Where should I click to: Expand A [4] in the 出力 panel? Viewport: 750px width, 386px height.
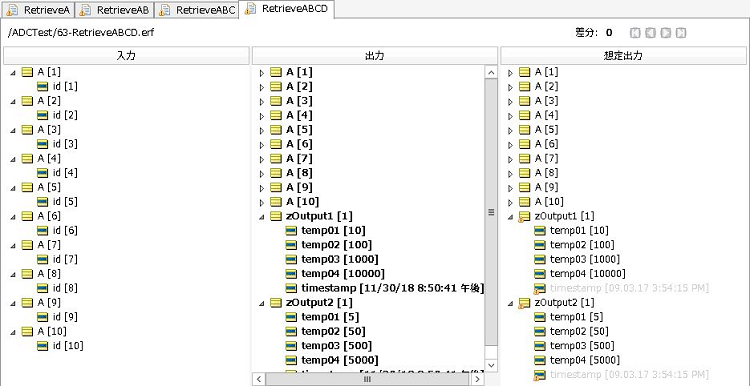tap(262, 116)
